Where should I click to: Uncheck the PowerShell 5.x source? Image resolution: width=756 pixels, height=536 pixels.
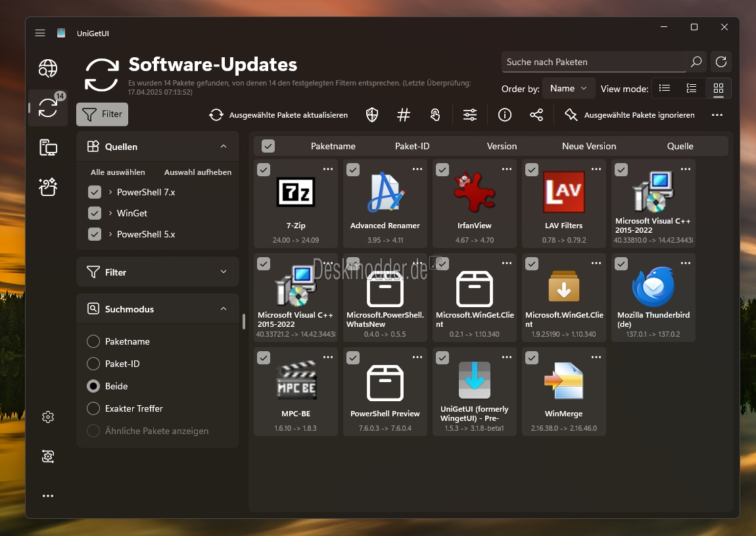pos(95,234)
